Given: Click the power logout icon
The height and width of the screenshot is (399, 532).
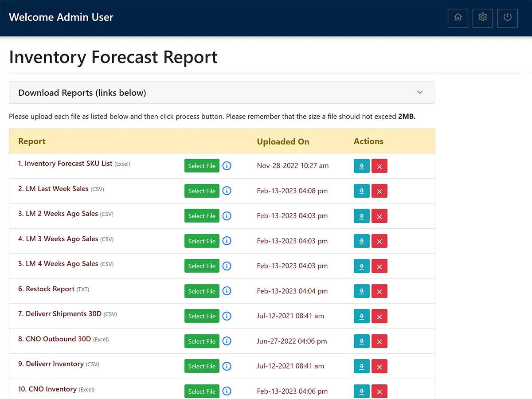Looking at the screenshot, I should (508, 18).
